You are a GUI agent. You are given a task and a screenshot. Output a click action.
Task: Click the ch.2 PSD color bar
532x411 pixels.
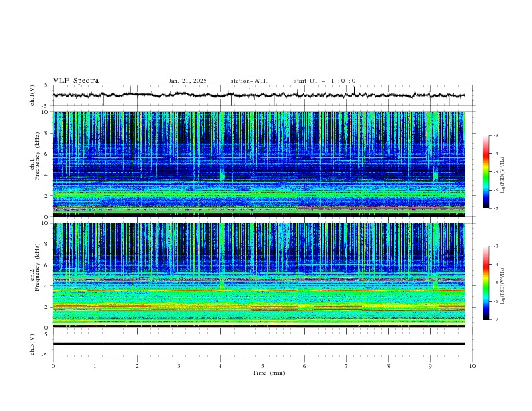(486, 283)
